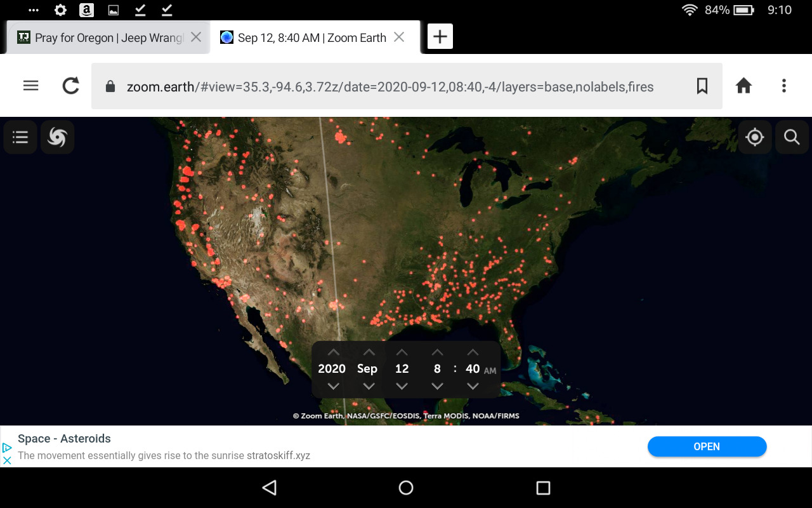Increase the minutes above 40
This screenshot has width=812, height=508.
(473, 352)
